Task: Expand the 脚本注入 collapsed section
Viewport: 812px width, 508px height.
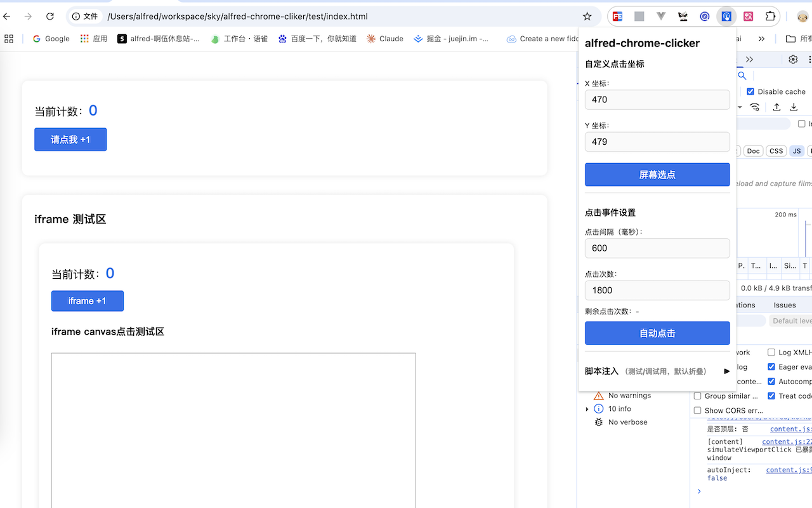Action: coord(657,371)
